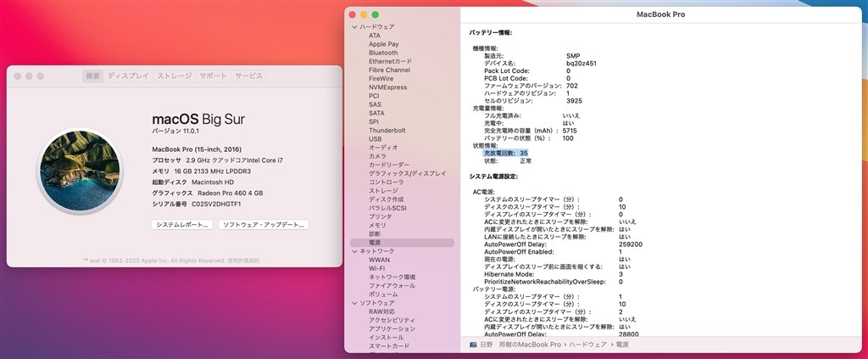Select Wi-Fi under ネットワーク
The image size is (868, 359).
(x=377, y=268)
